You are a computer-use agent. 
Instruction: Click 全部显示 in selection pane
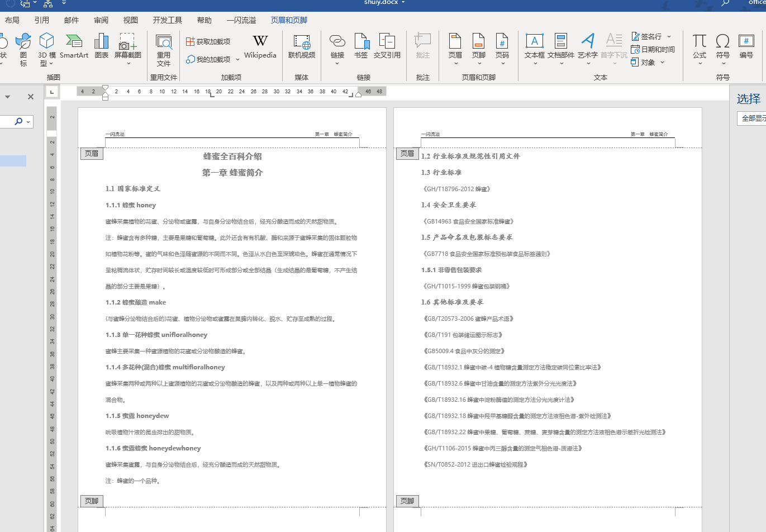coord(753,118)
